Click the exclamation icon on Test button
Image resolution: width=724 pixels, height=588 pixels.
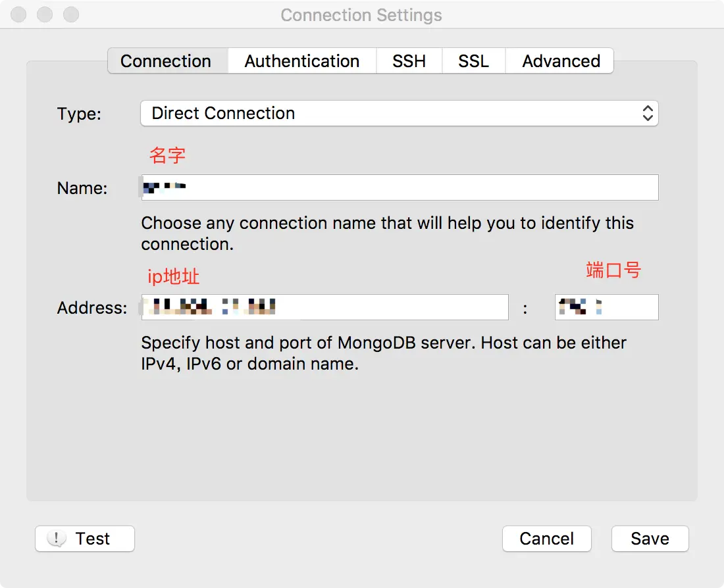tap(57, 538)
